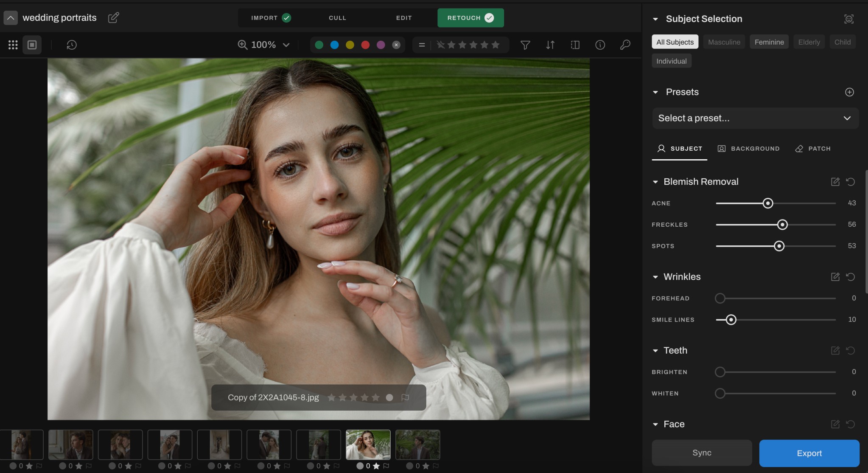Open edit history clock icon
The width and height of the screenshot is (868, 473).
pos(71,45)
